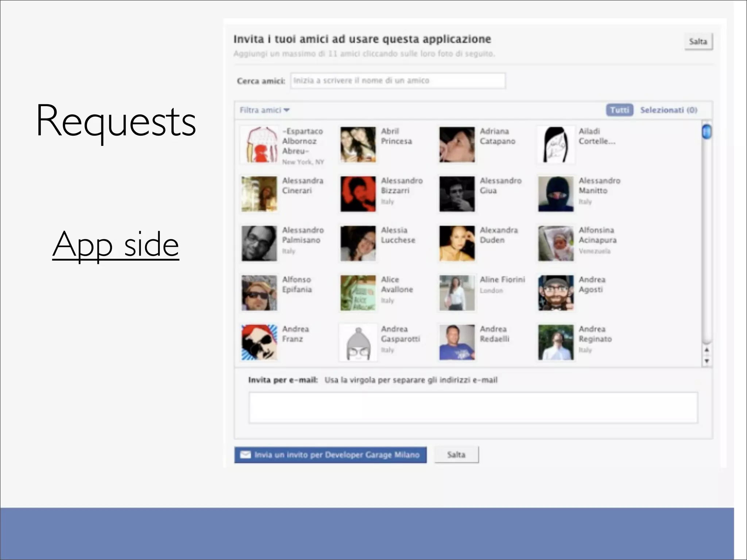
Task: Click the name text Alfonso Epifania
Action: (x=297, y=285)
